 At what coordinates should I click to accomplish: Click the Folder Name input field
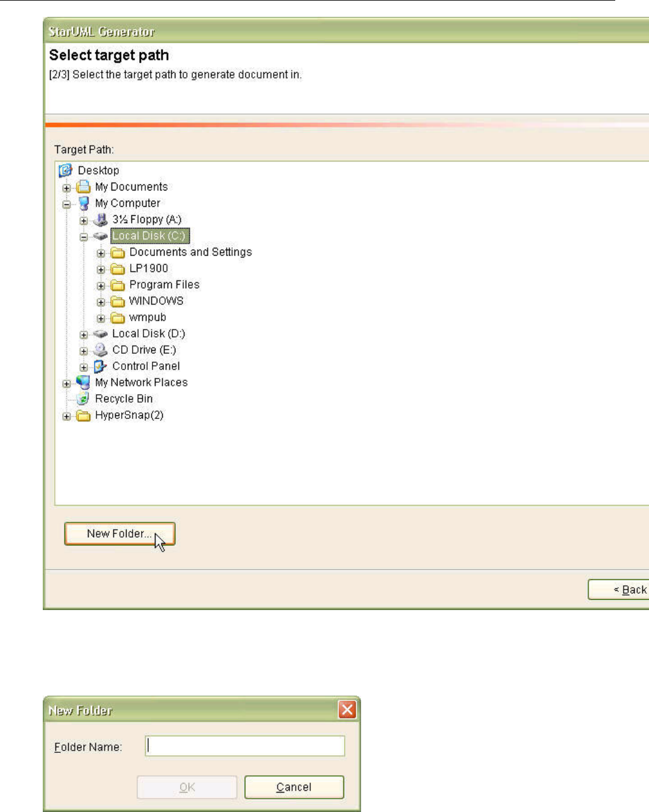245,746
